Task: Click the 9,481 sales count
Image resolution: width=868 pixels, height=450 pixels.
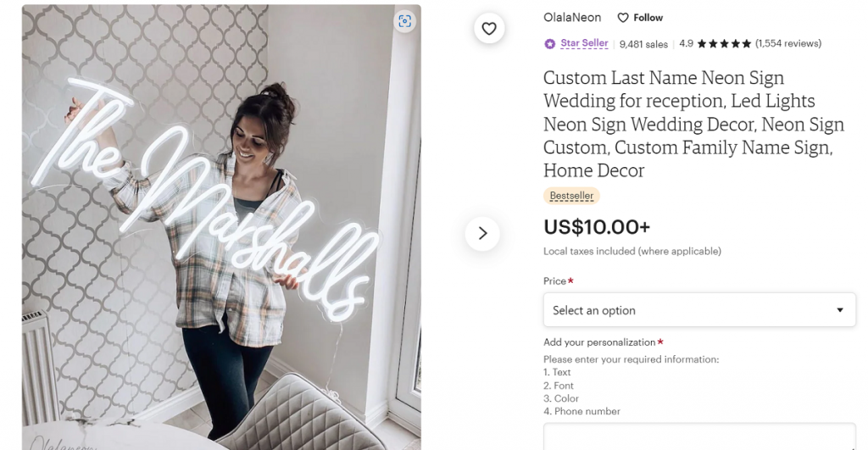Action: pyautogui.click(x=643, y=44)
